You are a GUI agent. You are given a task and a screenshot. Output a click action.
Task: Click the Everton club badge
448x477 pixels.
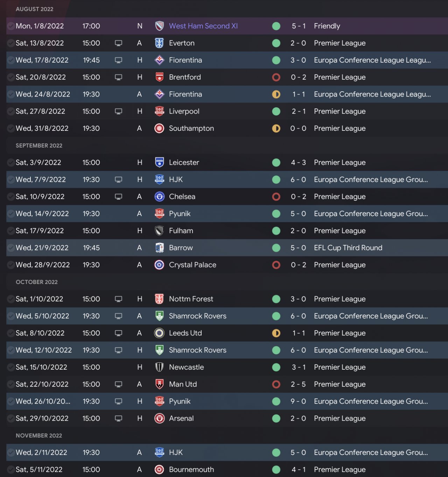click(159, 43)
